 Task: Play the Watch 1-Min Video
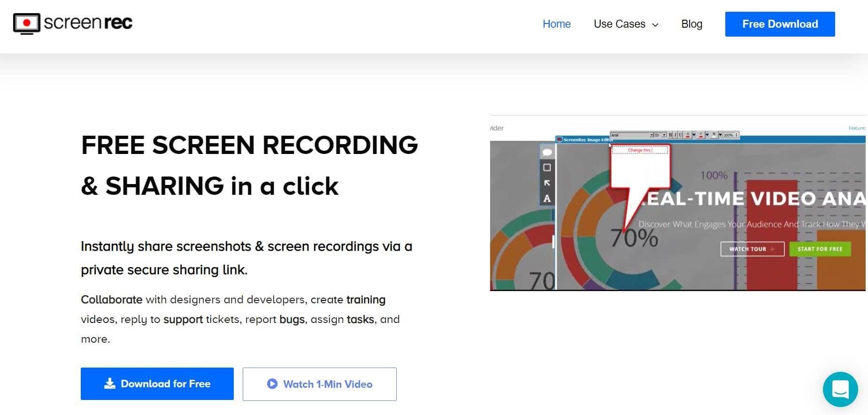click(x=319, y=384)
